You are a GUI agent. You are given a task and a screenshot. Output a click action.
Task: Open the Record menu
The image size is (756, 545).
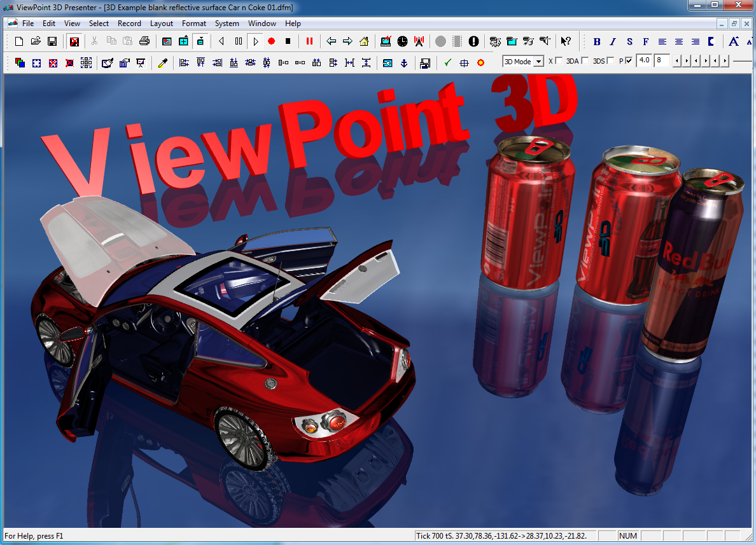coord(129,24)
